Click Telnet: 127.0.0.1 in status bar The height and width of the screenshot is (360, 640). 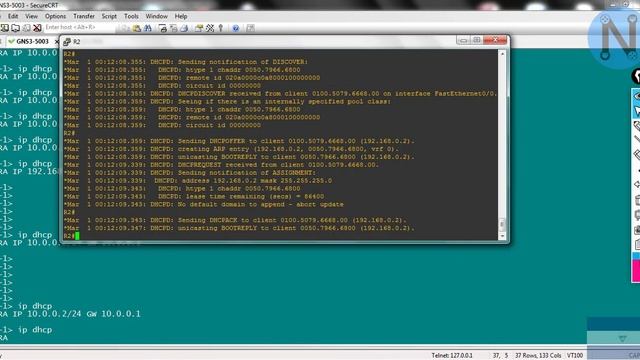click(452, 355)
